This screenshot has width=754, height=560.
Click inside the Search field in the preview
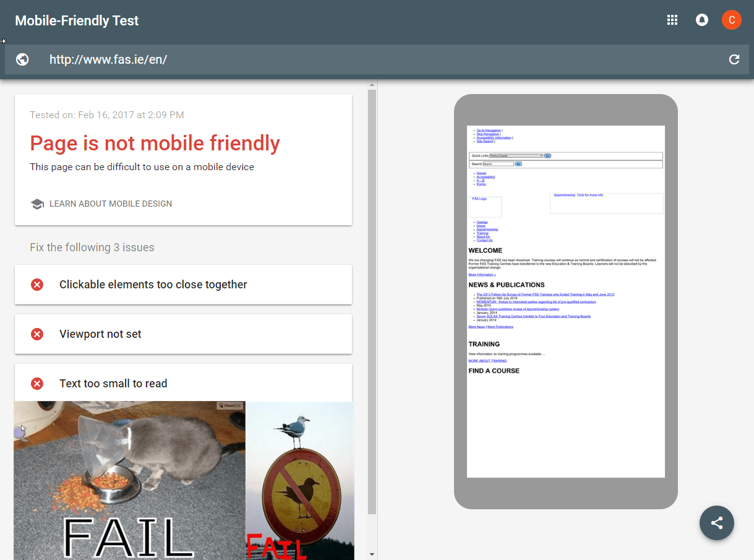coord(499,164)
